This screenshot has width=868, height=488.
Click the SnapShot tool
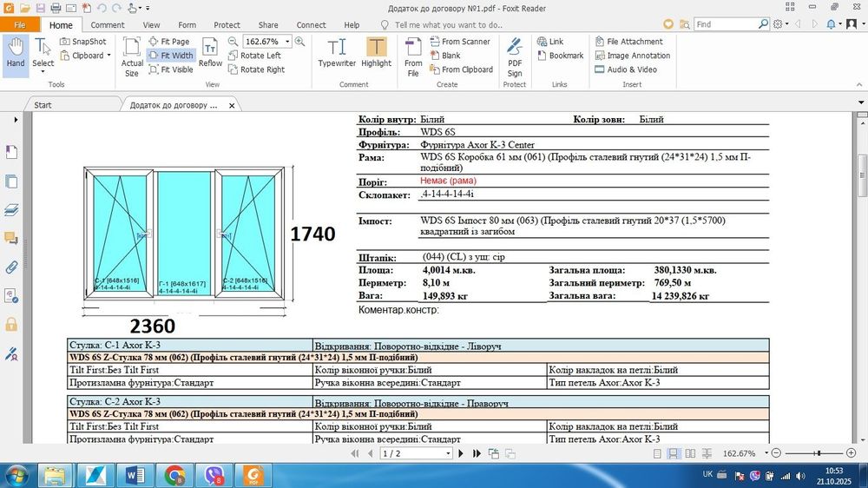click(83, 42)
